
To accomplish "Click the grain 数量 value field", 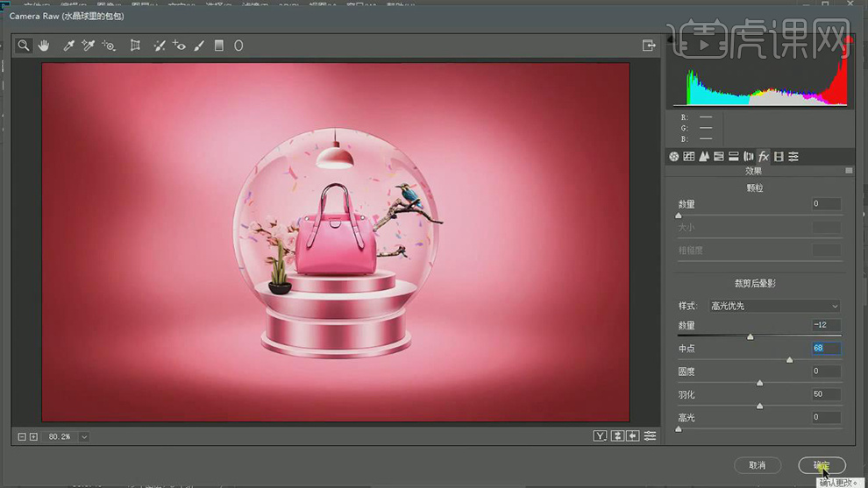I will point(826,204).
